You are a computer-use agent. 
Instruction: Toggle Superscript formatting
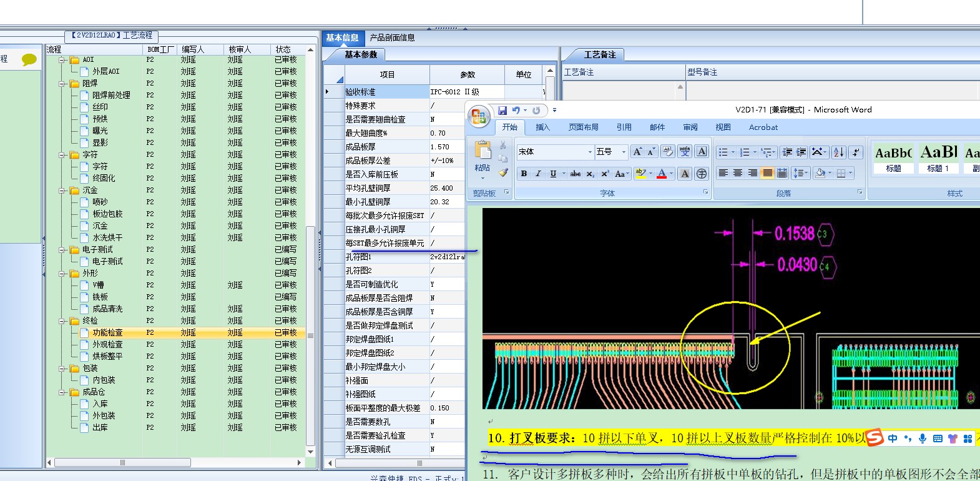[605, 174]
